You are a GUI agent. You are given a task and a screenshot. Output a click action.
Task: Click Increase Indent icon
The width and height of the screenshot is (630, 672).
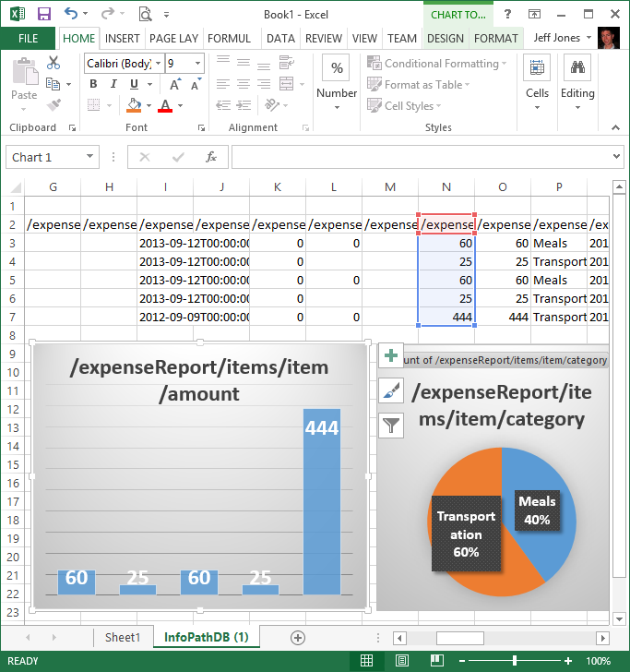coord(244,105)
